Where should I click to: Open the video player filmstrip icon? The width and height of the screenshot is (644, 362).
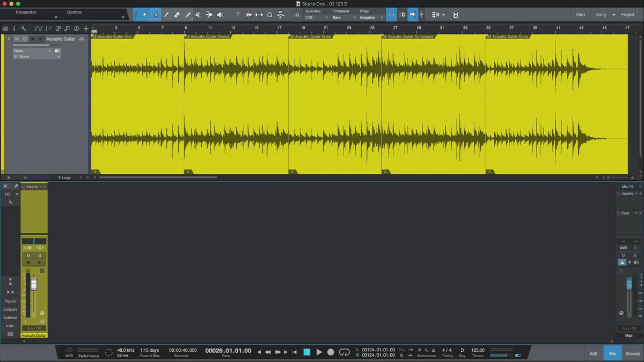pyautogui.click(x=456, y=15)
